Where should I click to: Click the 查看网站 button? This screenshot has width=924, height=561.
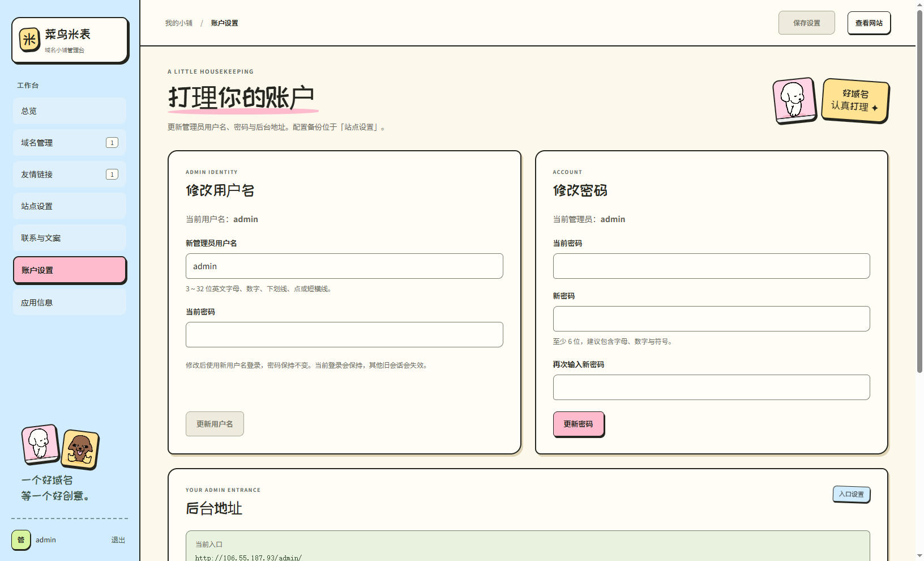[x=869, y=23]
